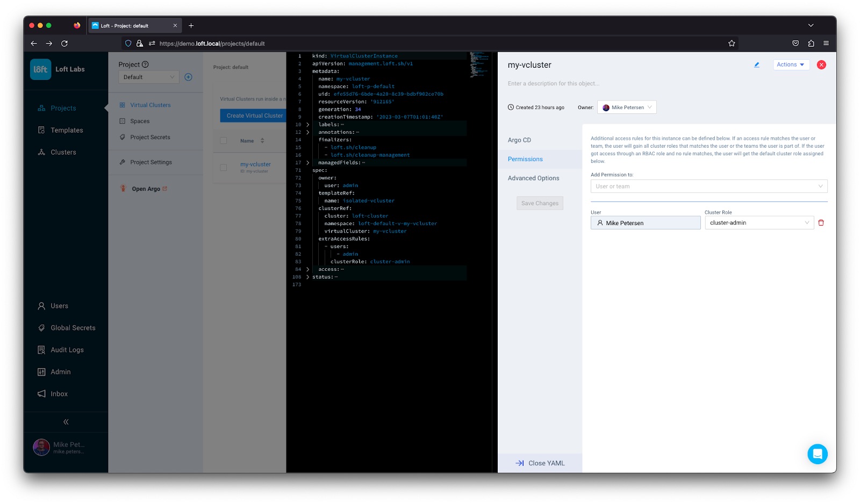The height and width of the screenshot is (504, 860).
Task: Open the cluster-admin Cluster Role dropdown
Action: (x=758, y=222)
